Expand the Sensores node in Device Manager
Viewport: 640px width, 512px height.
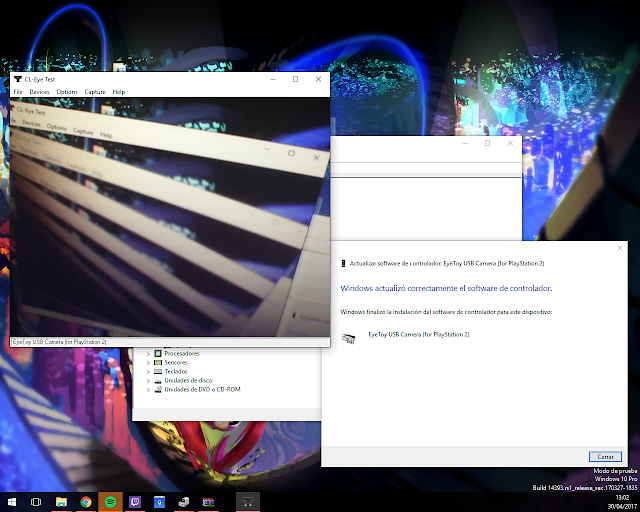click(x=148, y=363)
